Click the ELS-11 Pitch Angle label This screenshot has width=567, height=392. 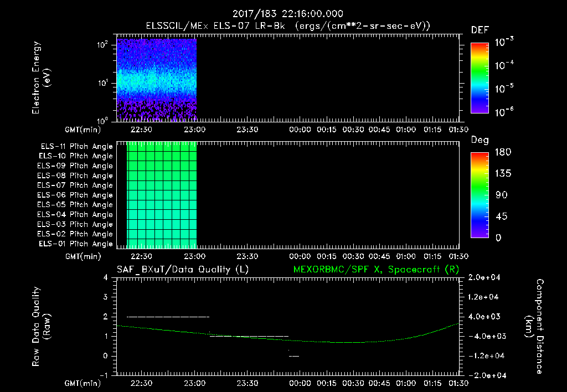76,147
